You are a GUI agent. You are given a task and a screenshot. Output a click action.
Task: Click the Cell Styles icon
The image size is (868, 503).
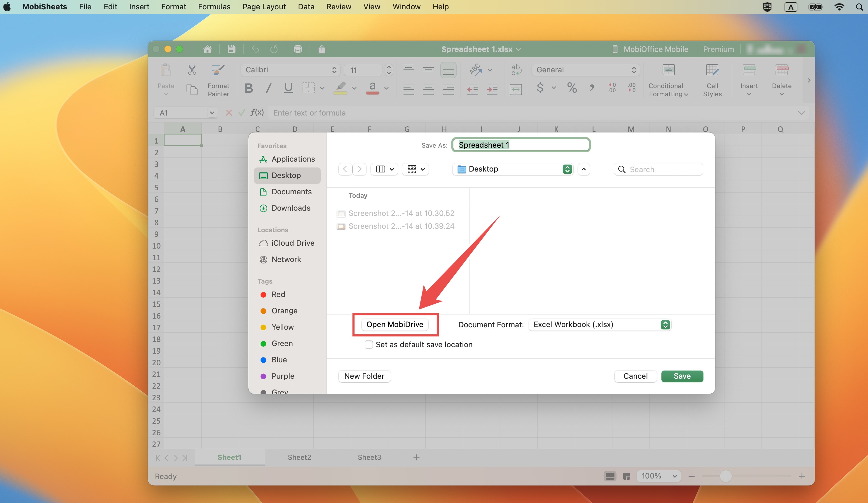click(x=712, y=81)
